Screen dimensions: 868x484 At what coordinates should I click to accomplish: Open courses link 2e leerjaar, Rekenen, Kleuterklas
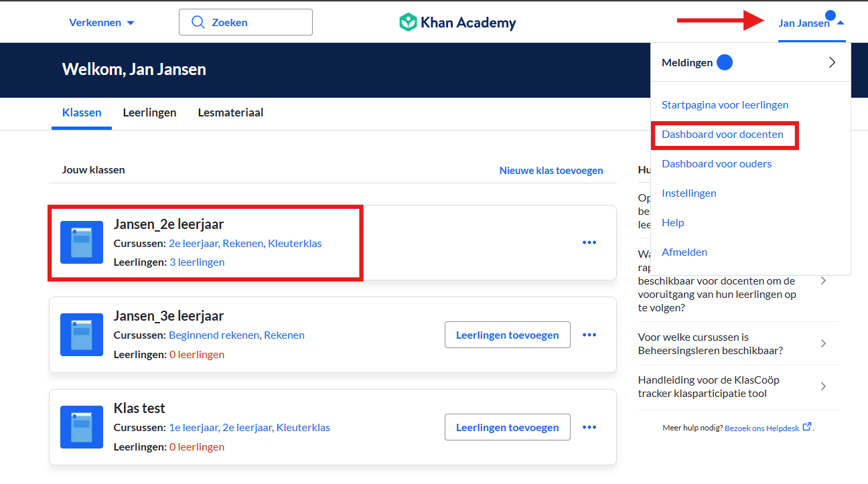[x=245, y=243]
